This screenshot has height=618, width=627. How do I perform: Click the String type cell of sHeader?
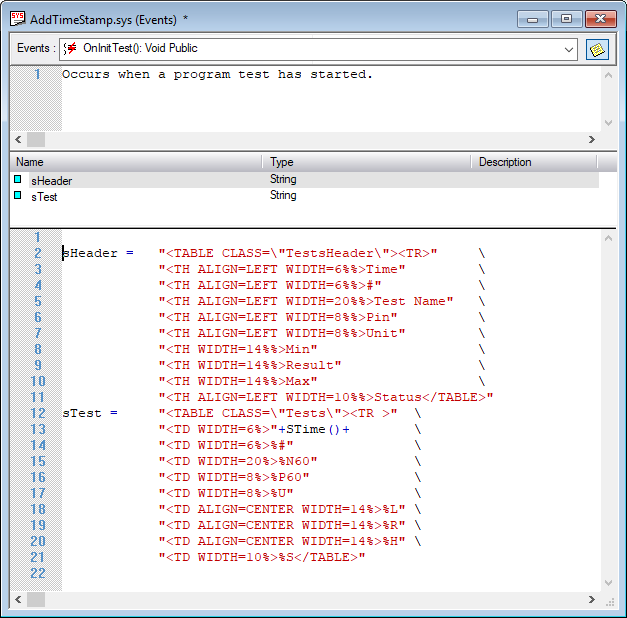click(x=283, y=179)
